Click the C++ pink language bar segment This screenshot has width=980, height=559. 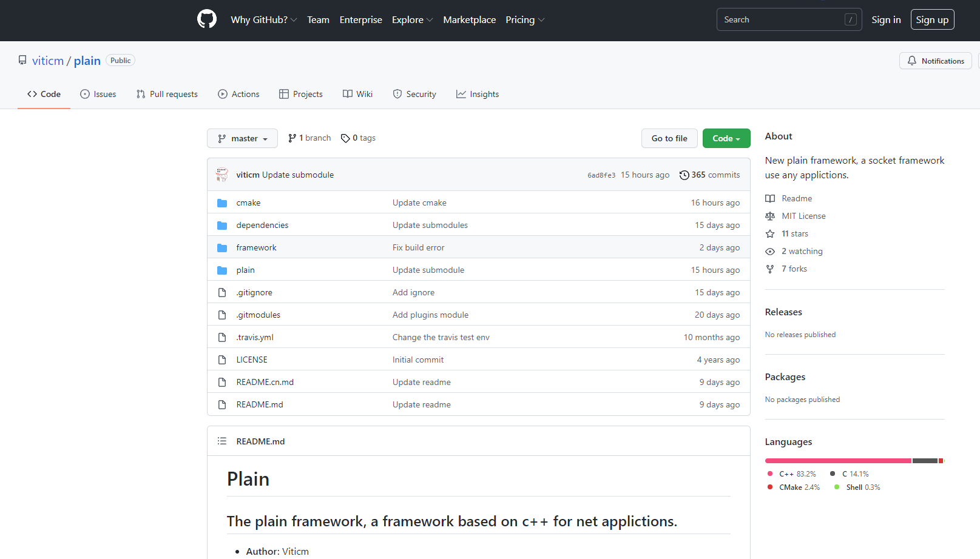tap(838, 461)
